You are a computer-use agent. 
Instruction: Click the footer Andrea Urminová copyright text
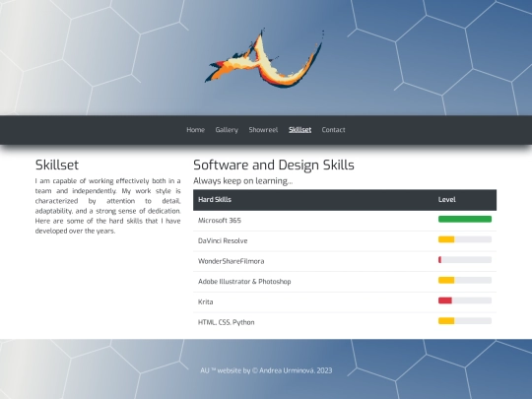click(x=266, y=370)
